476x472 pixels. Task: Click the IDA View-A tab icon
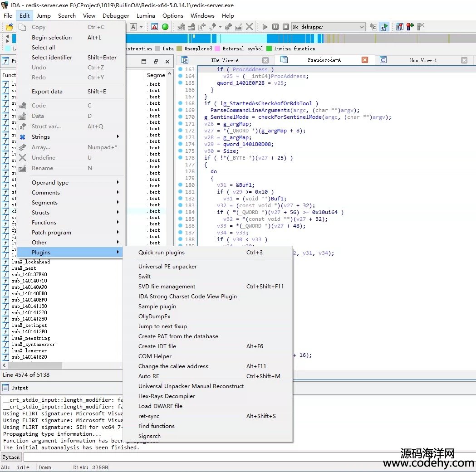[x=185, y=60]
